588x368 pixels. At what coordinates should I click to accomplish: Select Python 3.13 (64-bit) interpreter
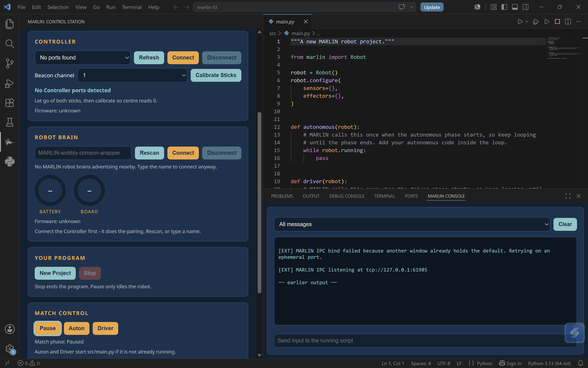tap(549, 363)
